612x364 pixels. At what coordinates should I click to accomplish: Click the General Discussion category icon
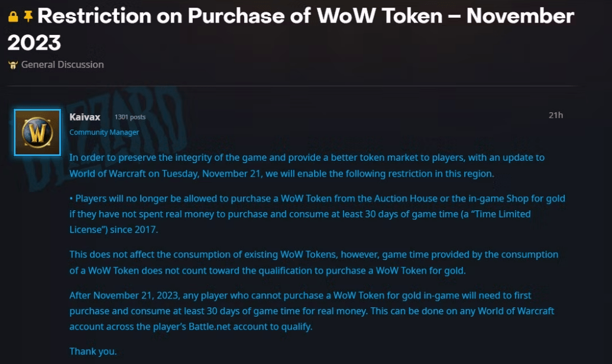(13, 65)
